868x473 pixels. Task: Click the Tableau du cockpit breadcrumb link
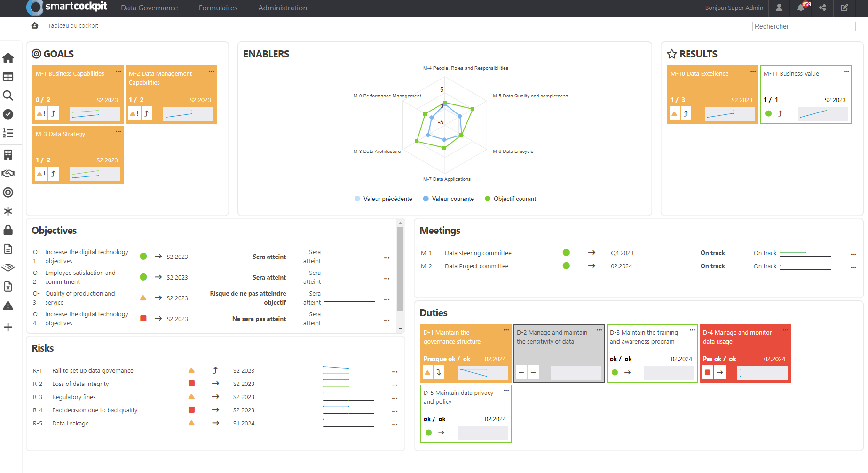pos(72,25)
